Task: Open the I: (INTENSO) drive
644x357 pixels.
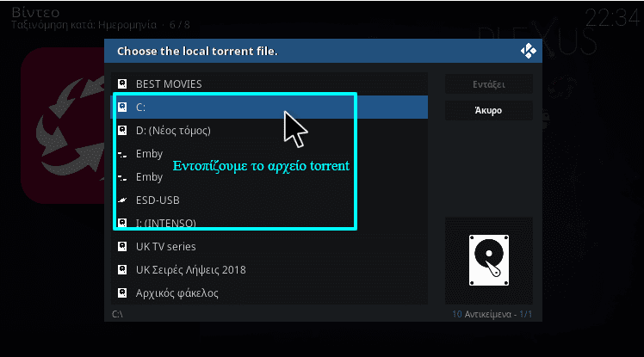Action: point(269,223)
